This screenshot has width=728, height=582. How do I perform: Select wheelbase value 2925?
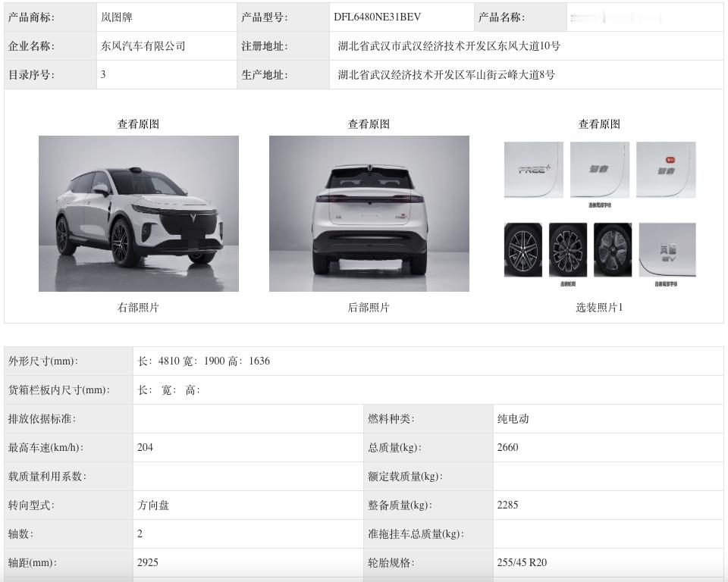(x=148, y=562)
